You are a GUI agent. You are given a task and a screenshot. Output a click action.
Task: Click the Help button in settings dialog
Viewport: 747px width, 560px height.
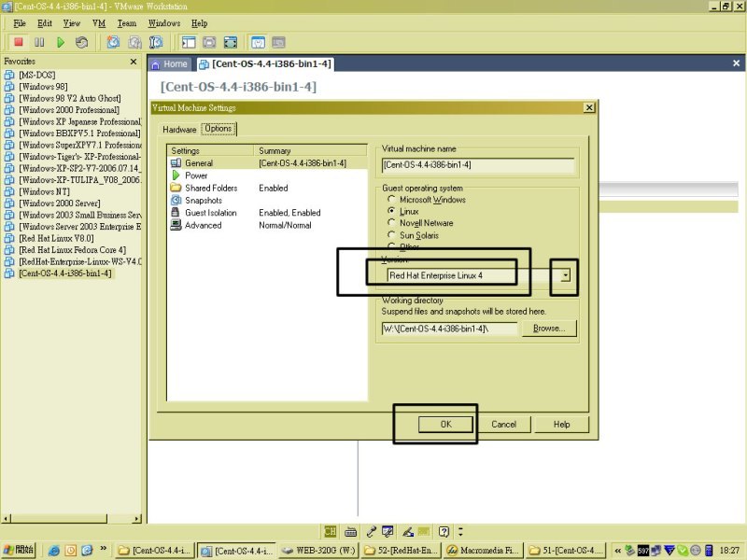click(x=562, y=425)
